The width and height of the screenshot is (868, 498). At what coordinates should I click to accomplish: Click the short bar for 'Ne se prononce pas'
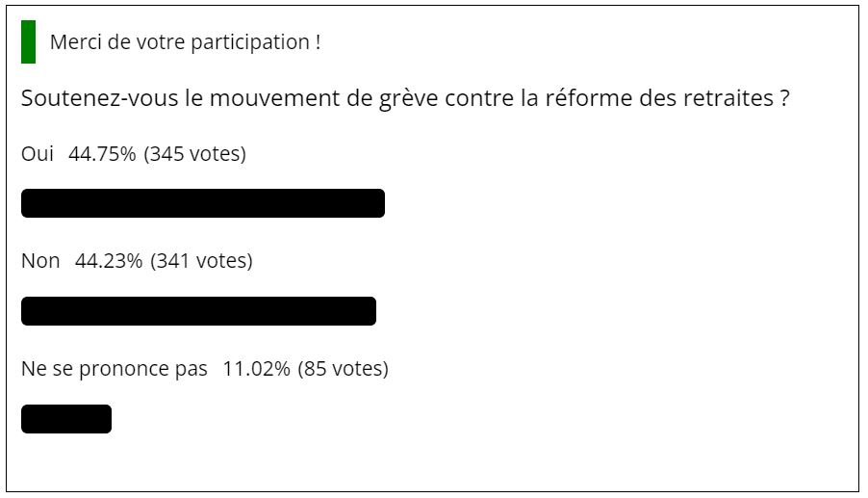pyautogui.click(x=66, y=419)
